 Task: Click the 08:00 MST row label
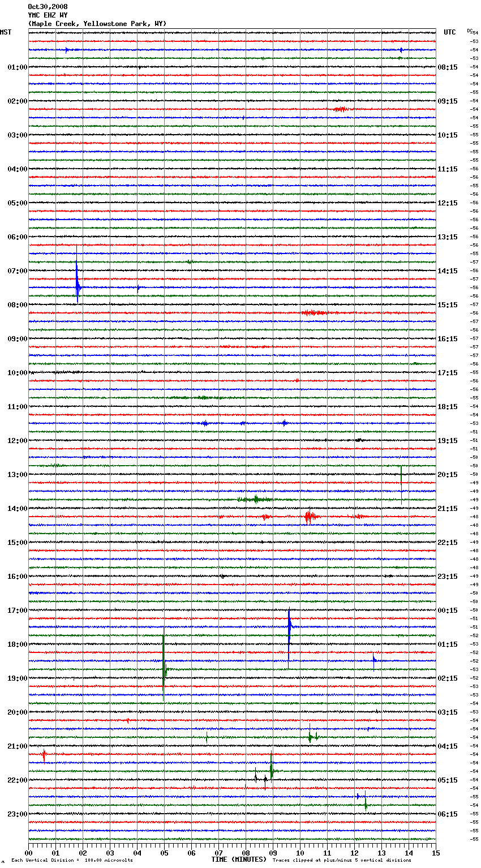[18, 305]
